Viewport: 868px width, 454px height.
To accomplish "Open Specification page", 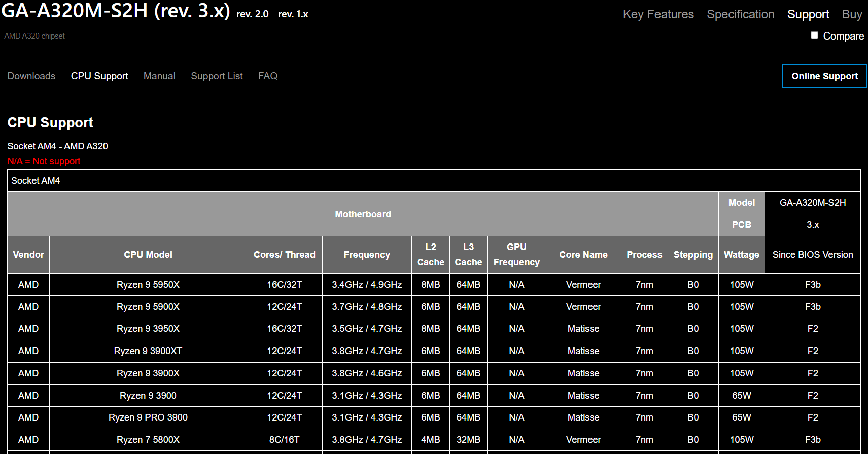I will click(x=741, y=14).
